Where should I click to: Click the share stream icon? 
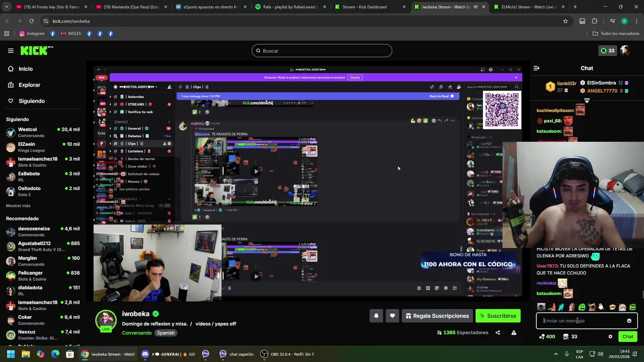click(x=498, y=332)
